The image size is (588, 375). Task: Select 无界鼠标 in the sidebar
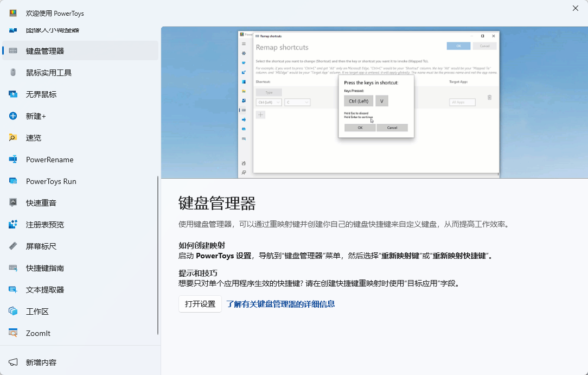80,94
